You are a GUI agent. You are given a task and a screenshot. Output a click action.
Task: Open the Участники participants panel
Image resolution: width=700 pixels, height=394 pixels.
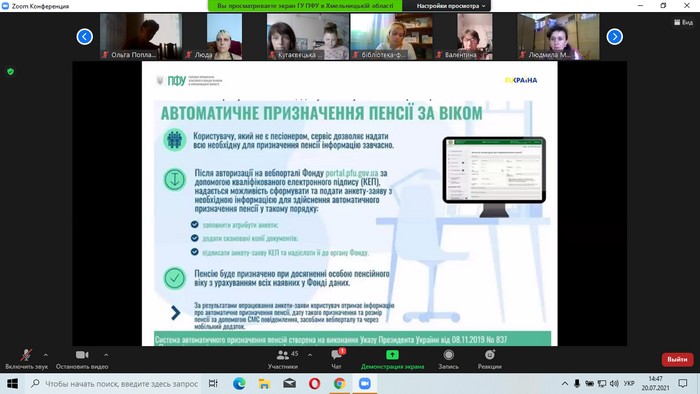[283, 359]
